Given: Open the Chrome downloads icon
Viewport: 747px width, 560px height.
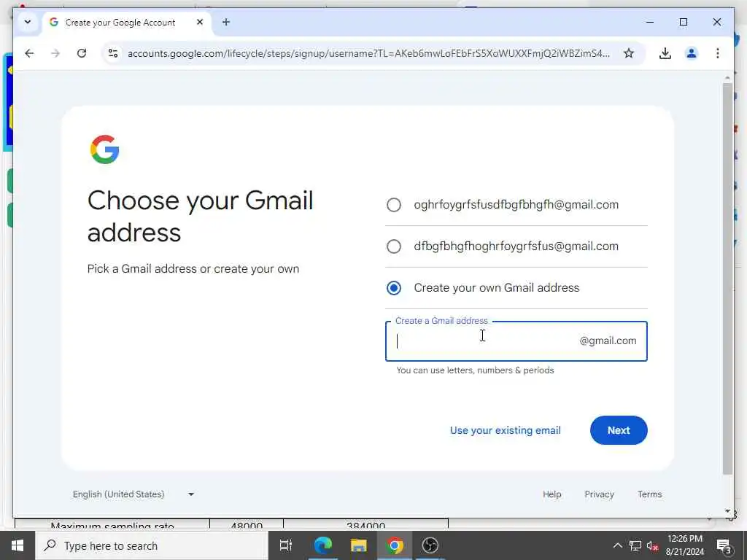Looking at the screenshot, I should [x=665, y=53].
